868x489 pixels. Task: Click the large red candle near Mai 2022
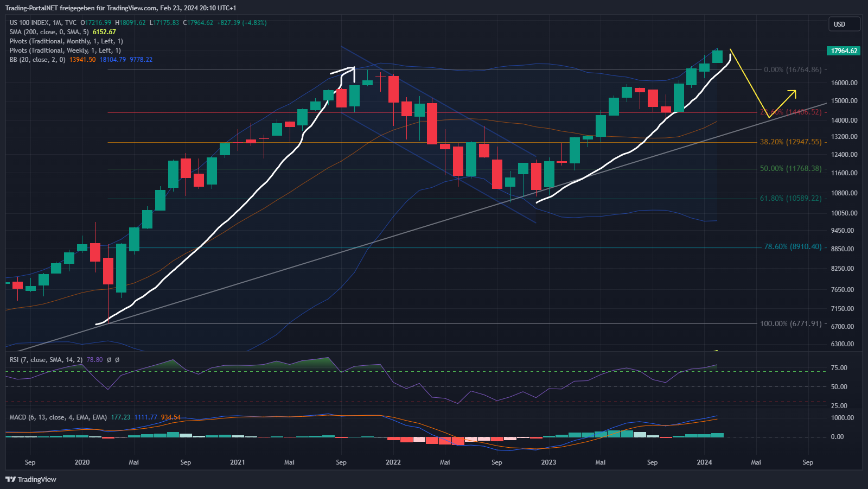click(x=432, y=123)
